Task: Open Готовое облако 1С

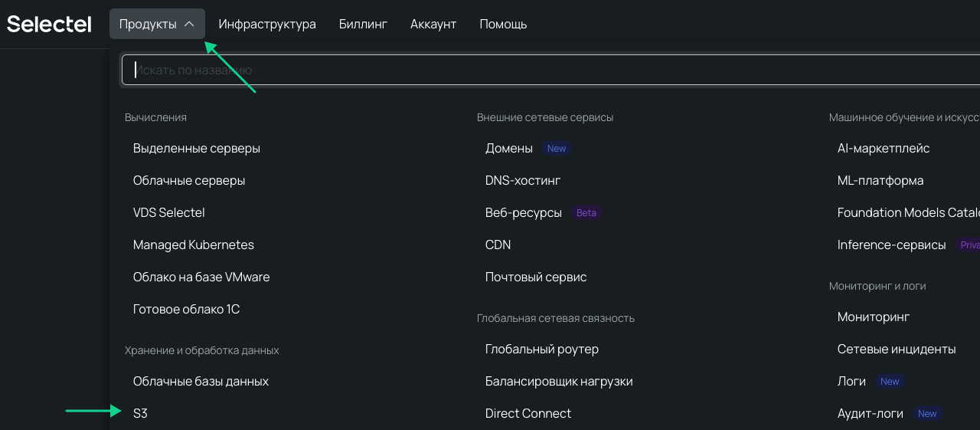Action: coord(187,309)
